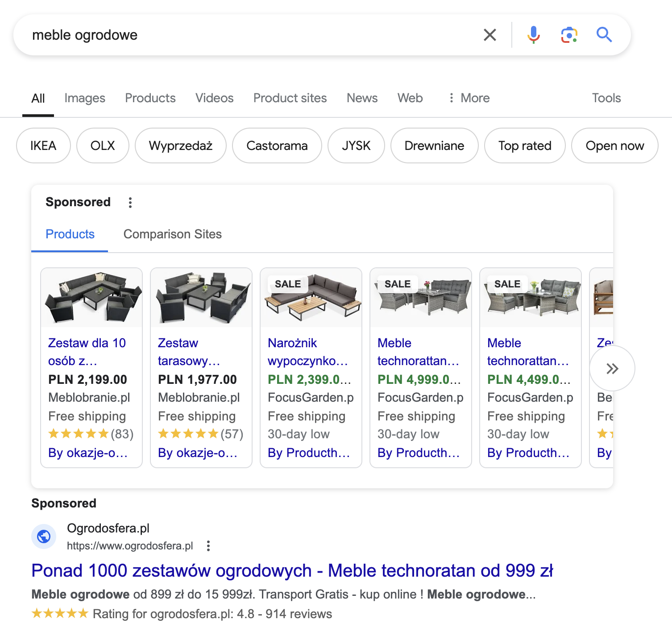Click By Producth… link under Narożnik
672x632 pixels.
coord(309,453)
